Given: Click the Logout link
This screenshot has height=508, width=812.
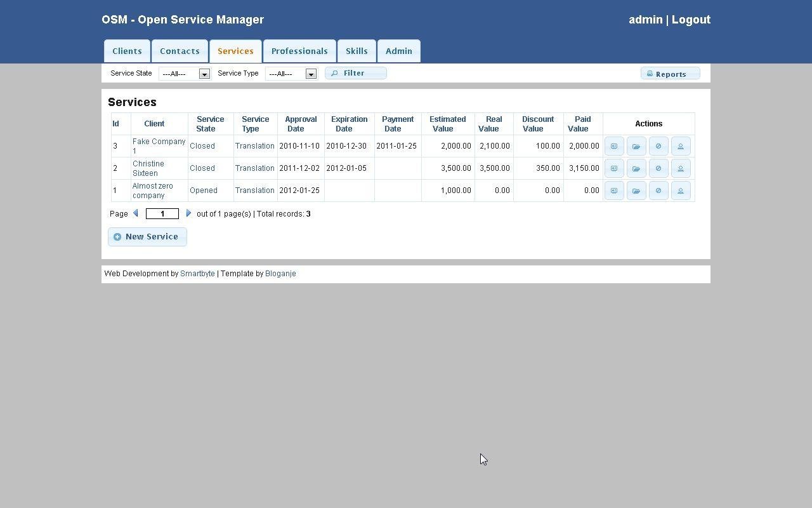Looking at the screenshot, I should coord(691,20).
